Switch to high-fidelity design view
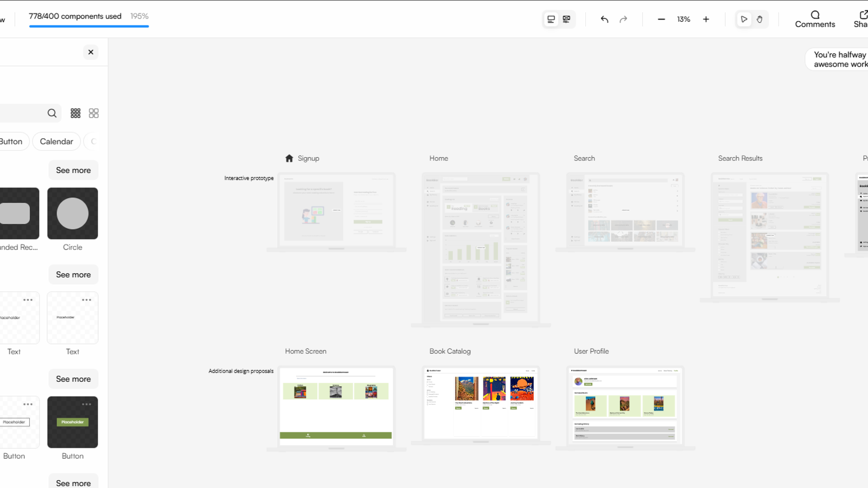 (x=551, y=19)
